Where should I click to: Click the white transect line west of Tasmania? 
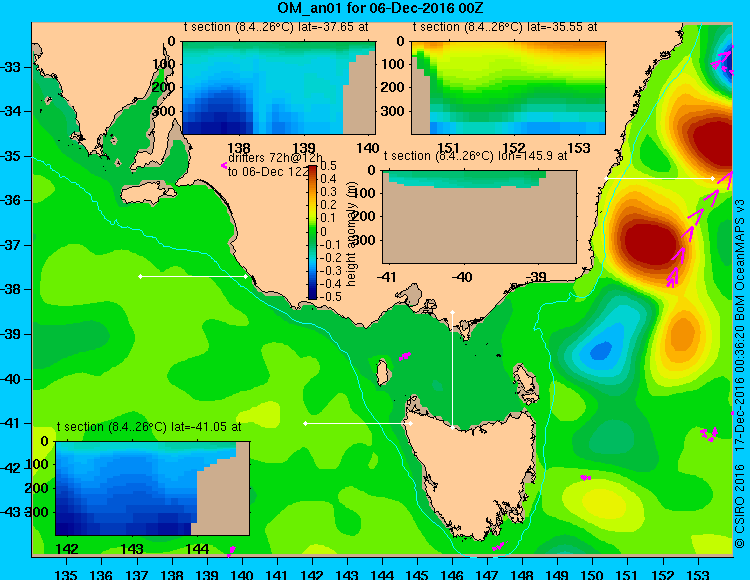(x=358, y=423)
